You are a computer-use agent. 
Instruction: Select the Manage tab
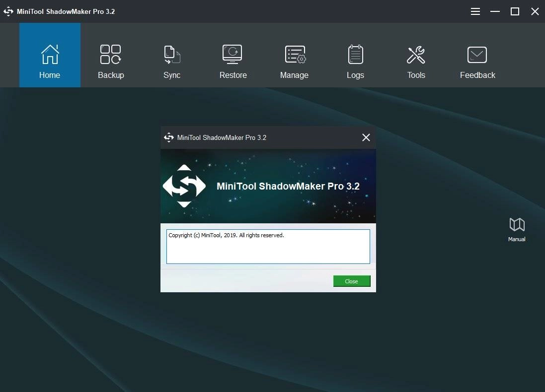(294, 55)
